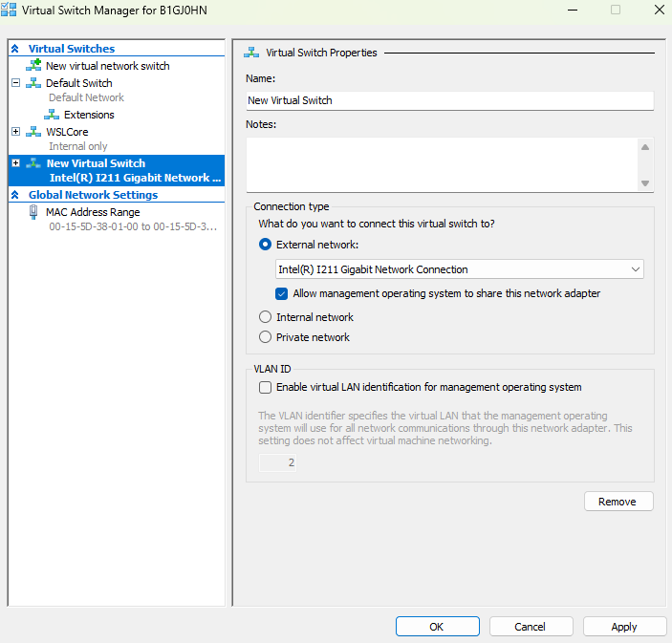This screenshot has height=643, width=672.
Task: Click the Remove button
Action: [618, 502]
